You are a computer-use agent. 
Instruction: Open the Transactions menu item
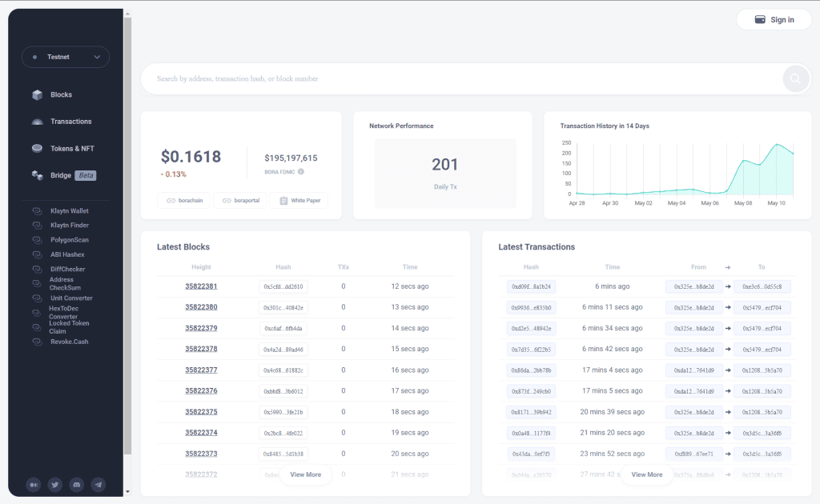click(x=70, y=122)
